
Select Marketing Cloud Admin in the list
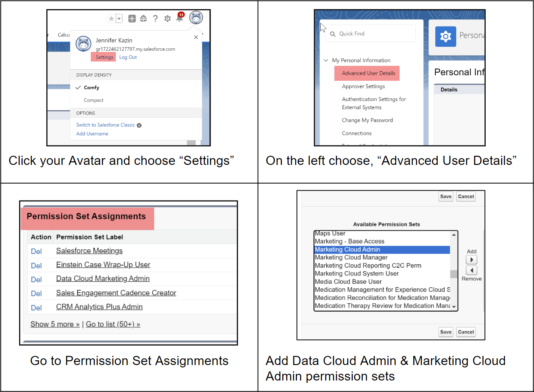point(382,250)
